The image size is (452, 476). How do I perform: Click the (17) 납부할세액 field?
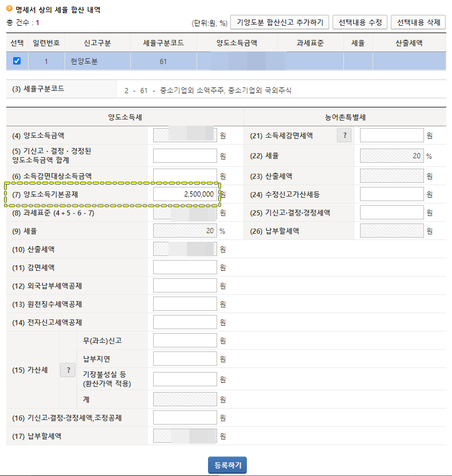(x=185, y=436)
